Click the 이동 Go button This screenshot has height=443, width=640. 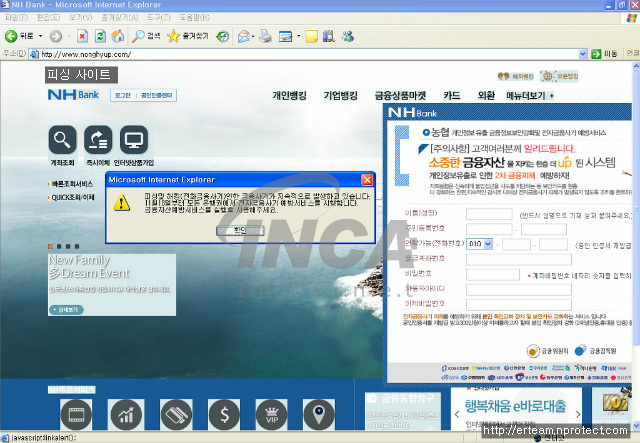click(x=605, y=54)
